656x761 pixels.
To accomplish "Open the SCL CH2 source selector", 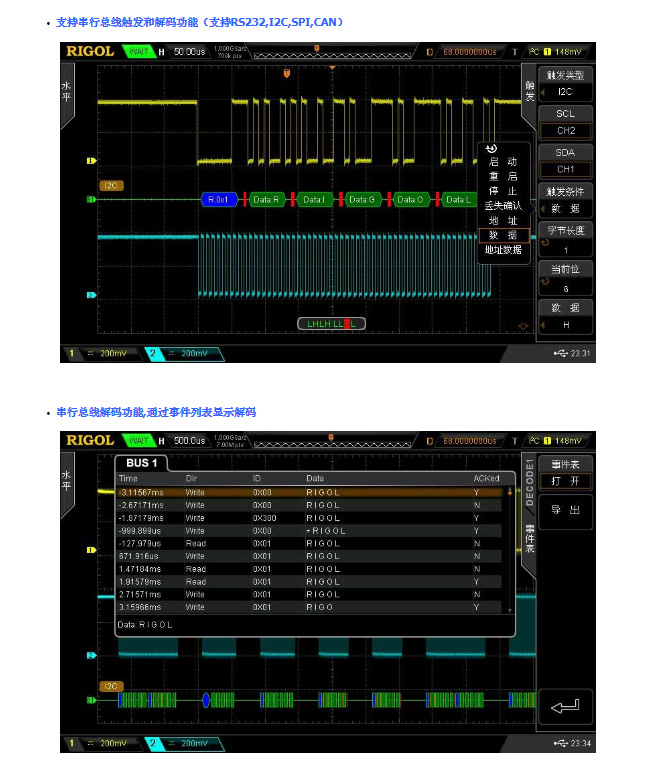I will (x=566, y=122).
